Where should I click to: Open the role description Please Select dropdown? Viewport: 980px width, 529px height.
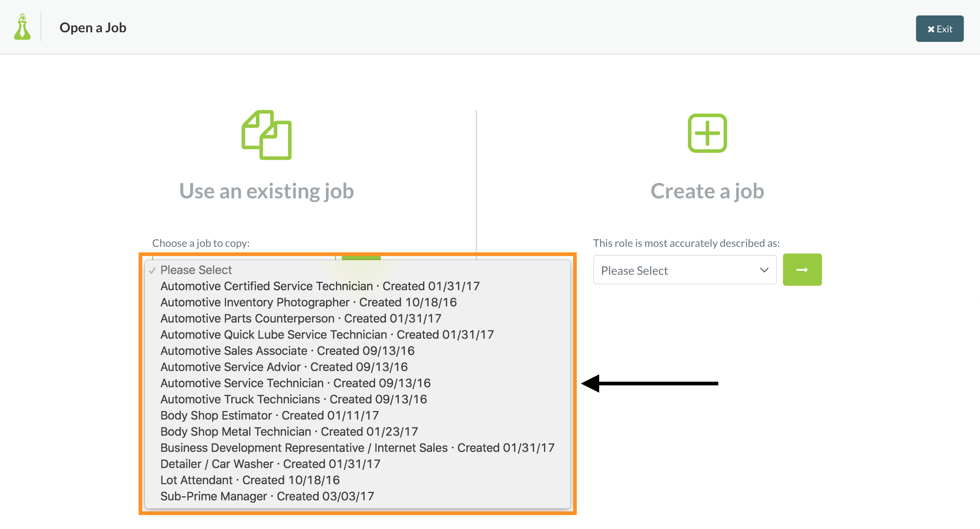685,270
